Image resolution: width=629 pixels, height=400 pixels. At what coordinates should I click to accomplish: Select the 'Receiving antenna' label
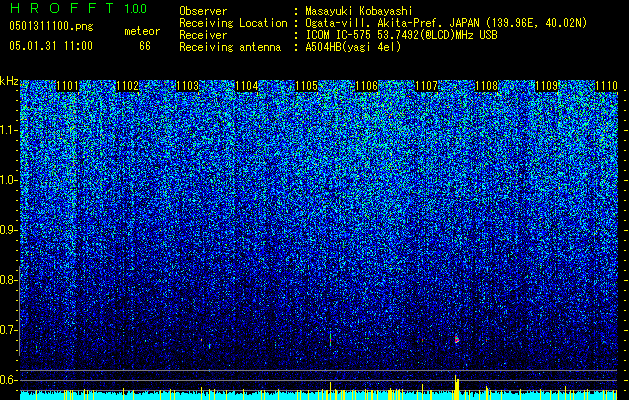point(230,47)
